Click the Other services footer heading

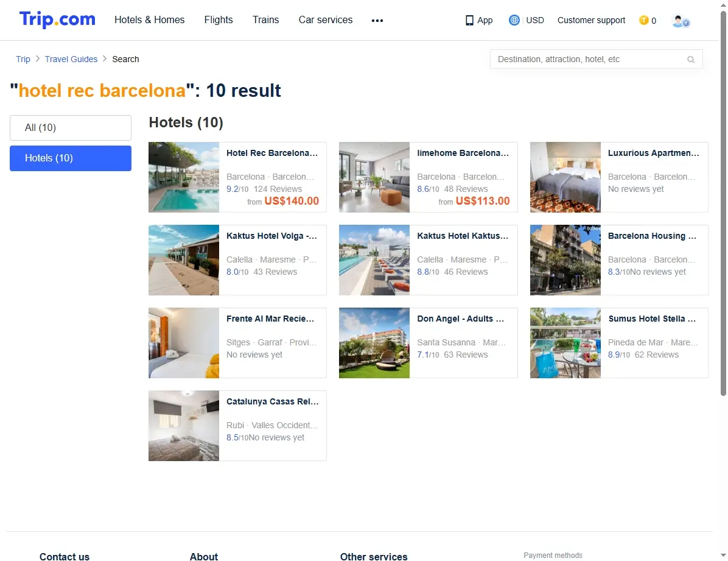[x=374, y=556]
